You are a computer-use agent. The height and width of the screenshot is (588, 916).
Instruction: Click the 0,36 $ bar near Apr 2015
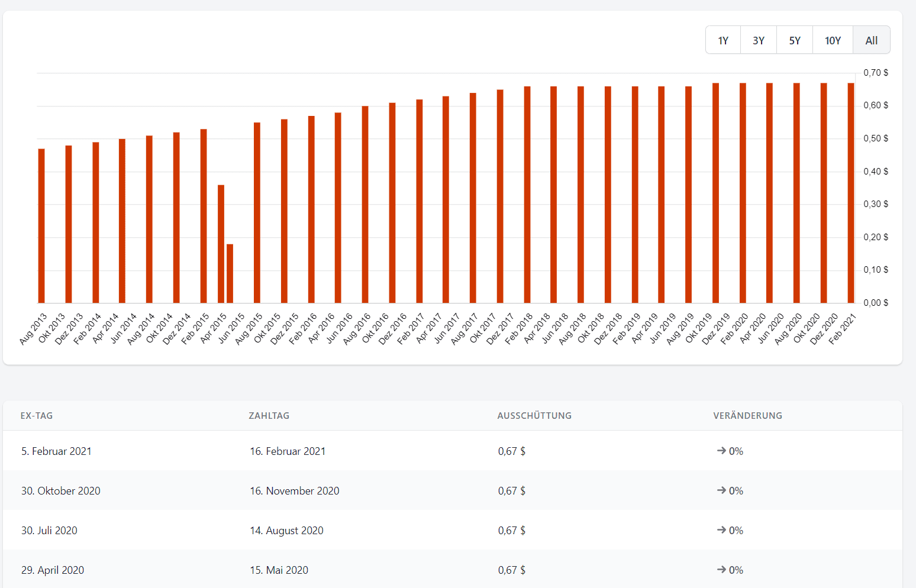221,244
